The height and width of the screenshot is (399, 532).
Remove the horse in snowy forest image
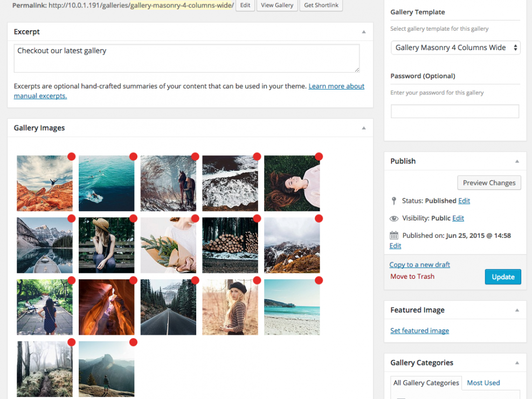coord(195,156)
